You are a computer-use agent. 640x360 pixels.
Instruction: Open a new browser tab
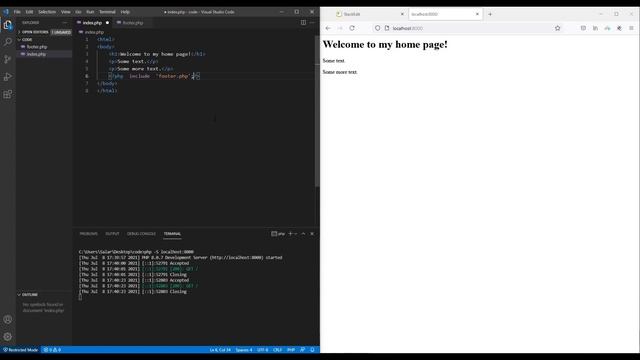tap(490, 14)
